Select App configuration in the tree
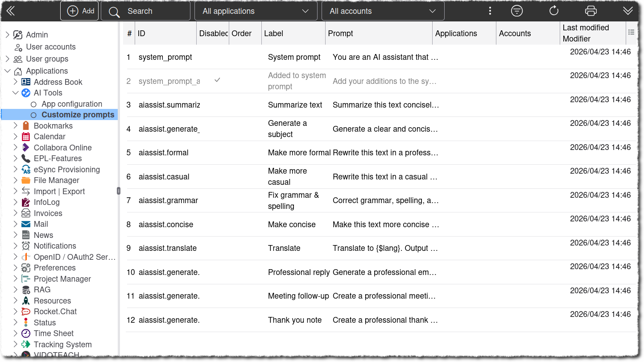The width and height of the screenshot is (644, 362). click(72, 104)
